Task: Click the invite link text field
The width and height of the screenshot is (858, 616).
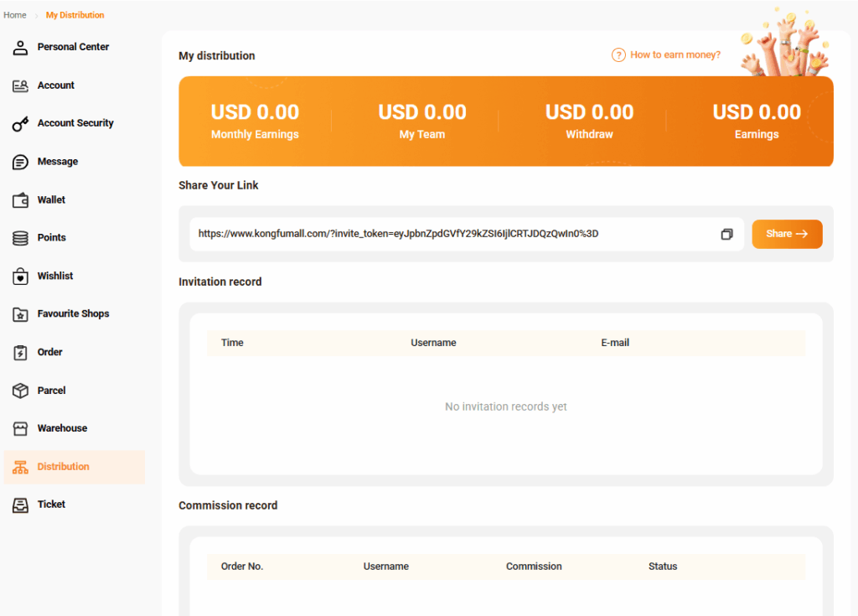Action: (x=452, y=234)
